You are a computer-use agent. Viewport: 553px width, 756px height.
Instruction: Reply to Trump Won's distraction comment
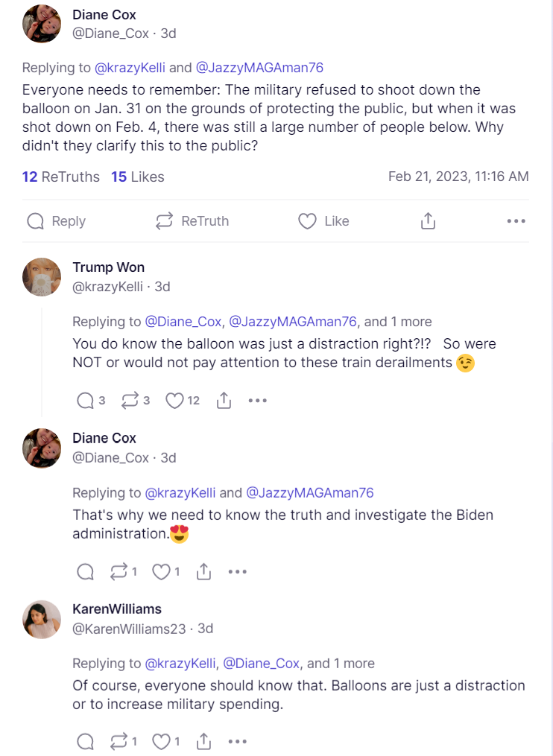pyautogui.click(x=86, y=401)
